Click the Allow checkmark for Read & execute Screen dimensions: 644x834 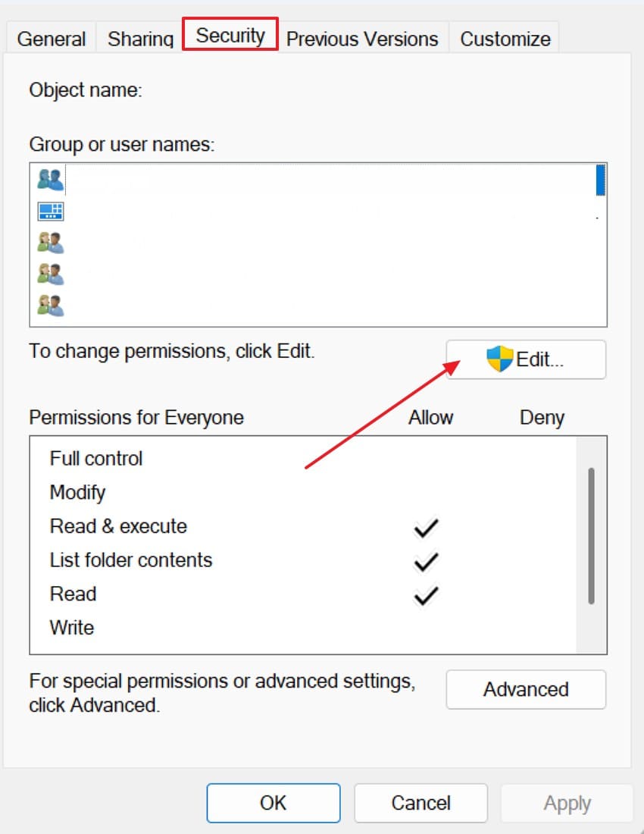426,528
